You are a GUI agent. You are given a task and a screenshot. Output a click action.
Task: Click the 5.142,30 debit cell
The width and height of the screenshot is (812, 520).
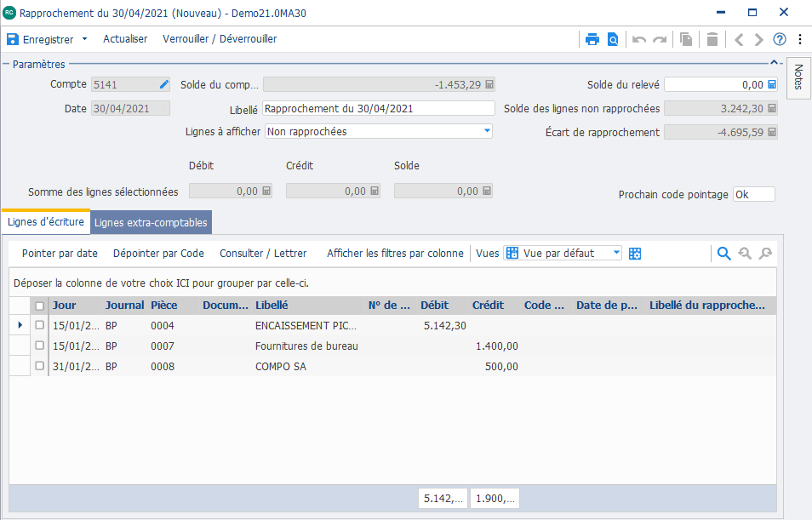[444, 326]
